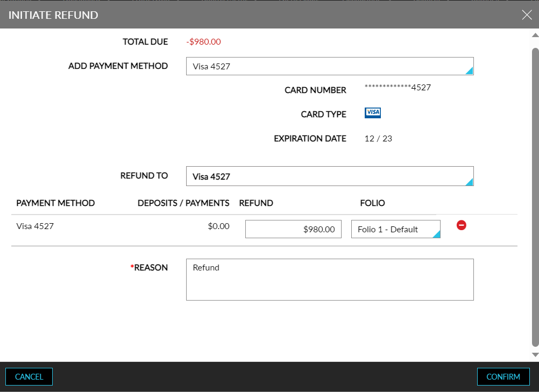Click the Payment Method column header
Viewport: 539px width, 392px height.
pos(55,203)
